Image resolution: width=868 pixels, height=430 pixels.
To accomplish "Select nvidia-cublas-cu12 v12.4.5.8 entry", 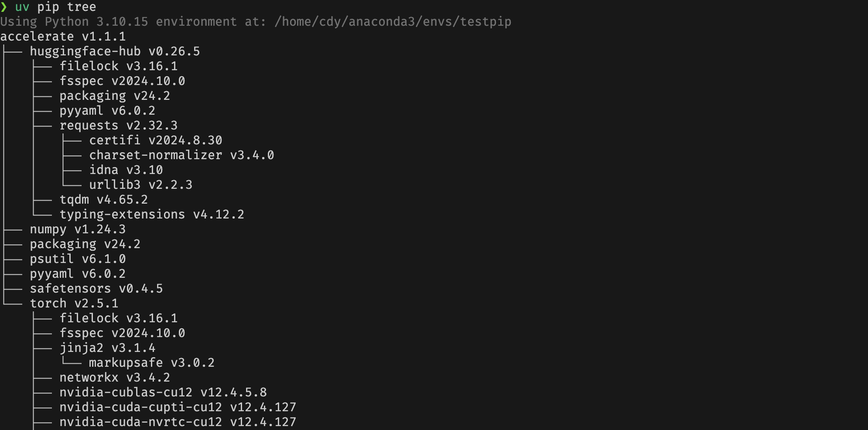I will coord(163,392).
